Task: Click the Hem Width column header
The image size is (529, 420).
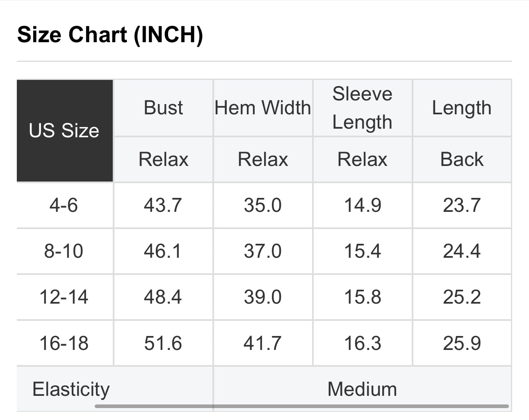Action: coord(263,108)
